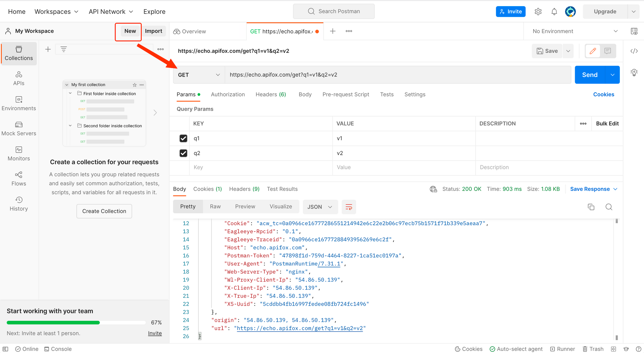Click the Create Collection button
Screen dimensions: 644x353
(x=104, y=211)
